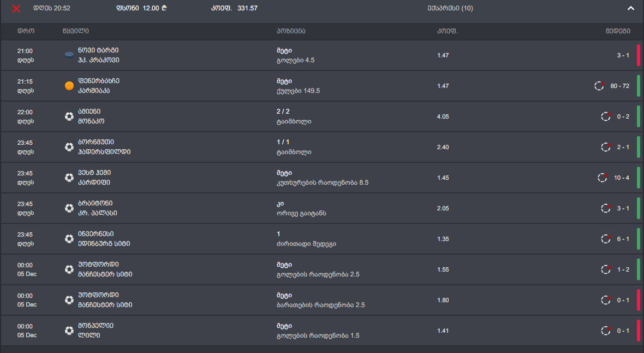Select the soccer ball icon beside ამიენი
This screenshot has height=353, width=644.
[x=69, y=116]
